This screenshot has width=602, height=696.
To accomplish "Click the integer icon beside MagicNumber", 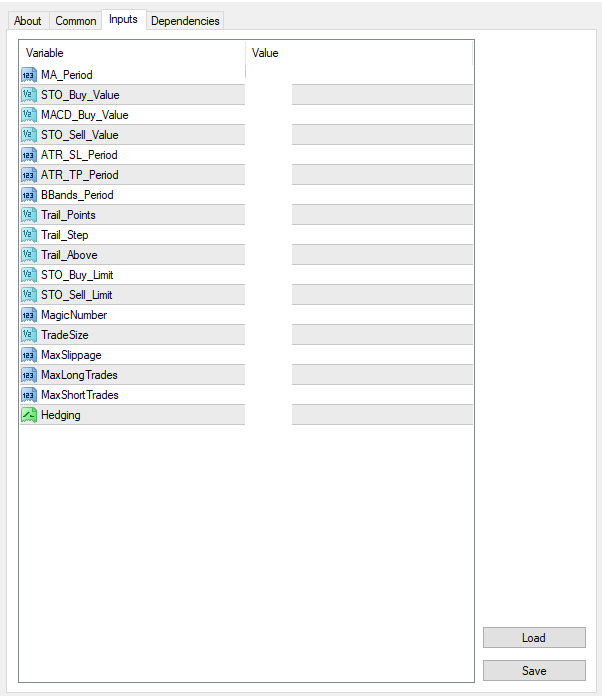I will 29,315.
